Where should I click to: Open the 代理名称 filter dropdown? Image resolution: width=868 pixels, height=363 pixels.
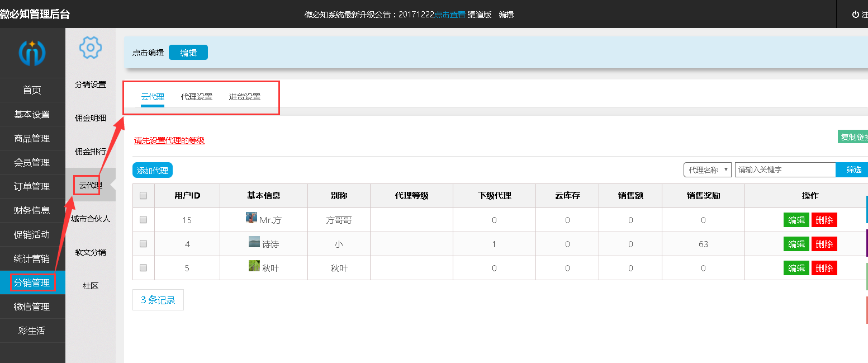707,169
